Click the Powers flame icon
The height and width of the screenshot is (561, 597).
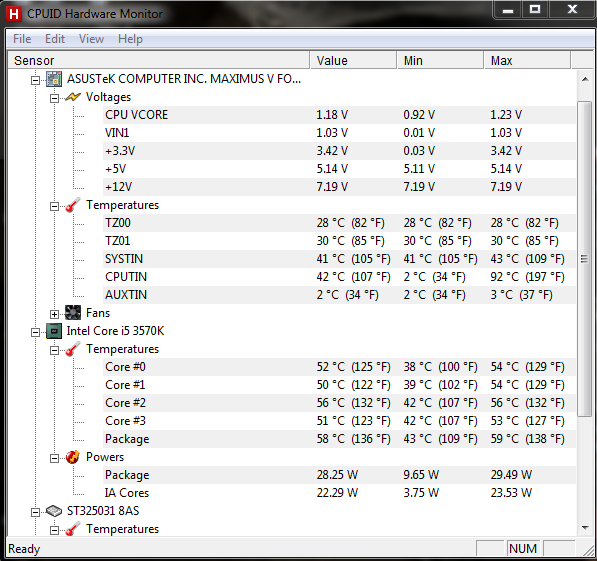coord(72,457)
